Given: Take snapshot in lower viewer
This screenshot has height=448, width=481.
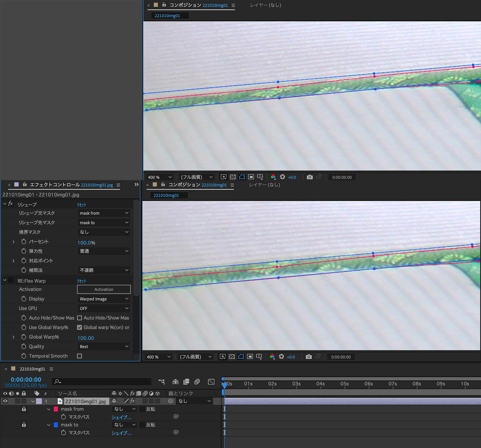Looking at the screenshot, I should [309, 357].
